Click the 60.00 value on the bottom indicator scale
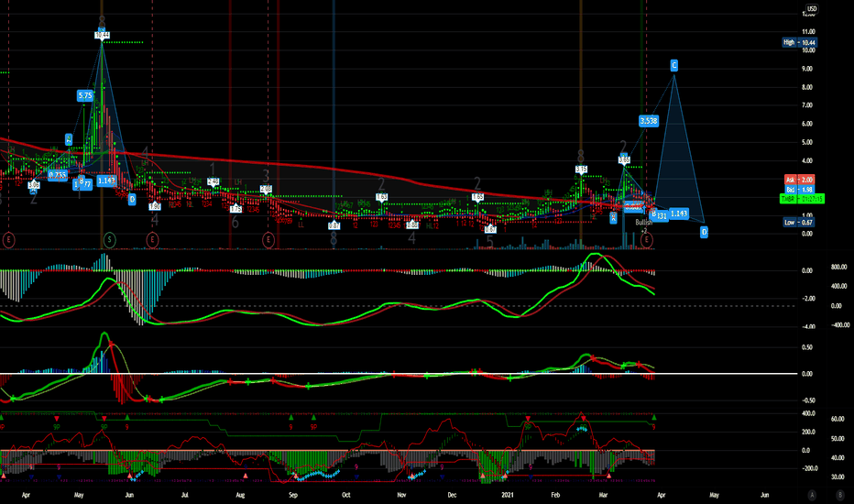854x504 pixels. pyautogui.click(x=838, y=419)
